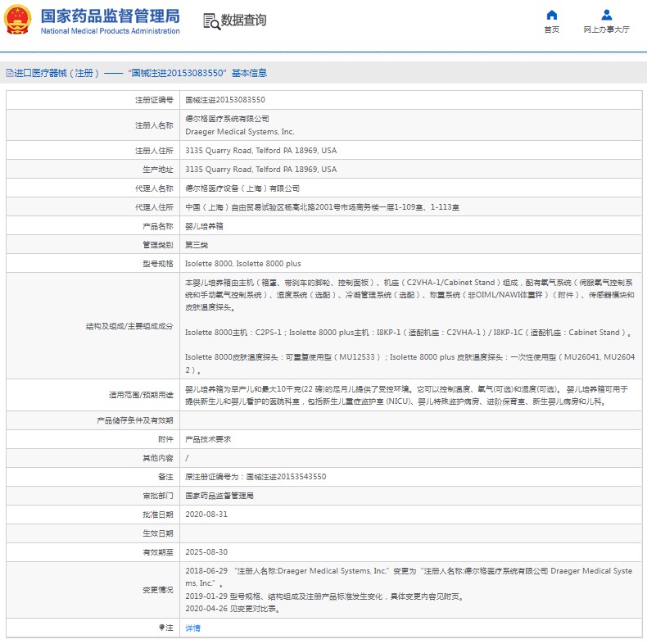Screen dimensions: 647x644
Task: Click 备注 row label
Action: click(x=165, y=477)
